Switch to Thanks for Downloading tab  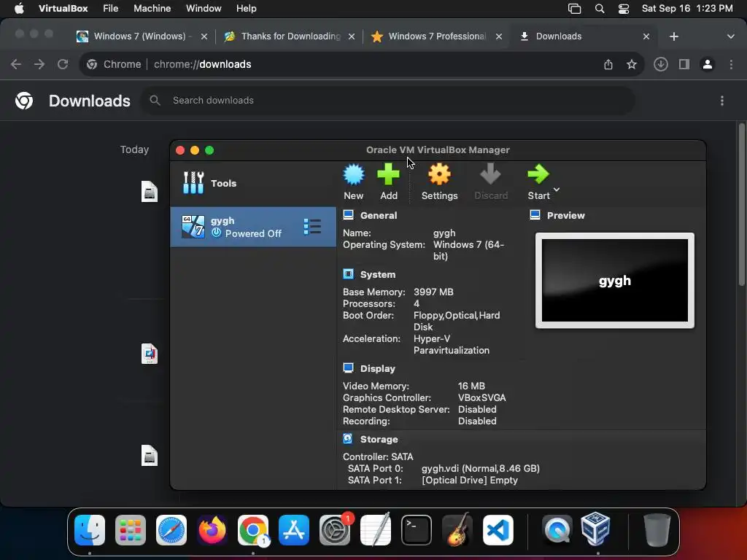[290, 36]
